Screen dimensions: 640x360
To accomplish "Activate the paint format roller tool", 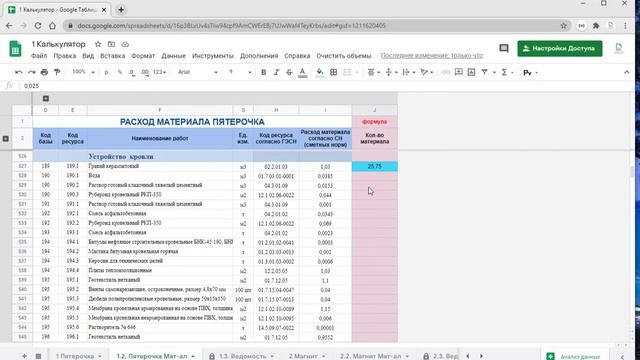I will tap(57, 72).
